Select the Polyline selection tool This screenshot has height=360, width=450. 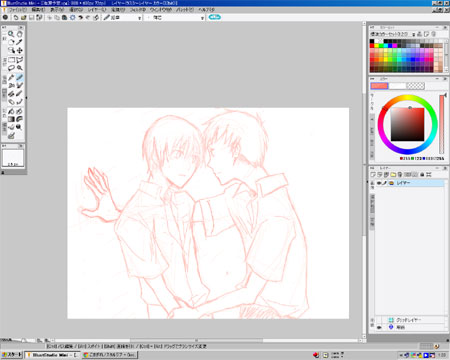click(20, 60)
